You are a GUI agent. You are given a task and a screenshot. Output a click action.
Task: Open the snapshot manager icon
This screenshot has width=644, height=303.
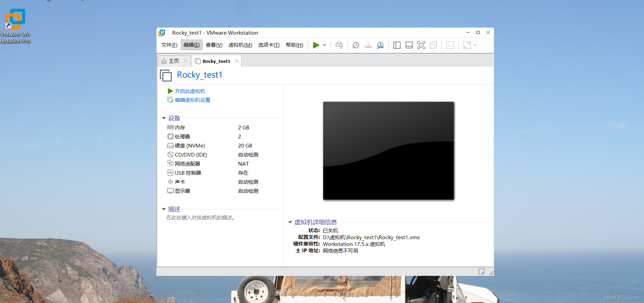(380, 45)
